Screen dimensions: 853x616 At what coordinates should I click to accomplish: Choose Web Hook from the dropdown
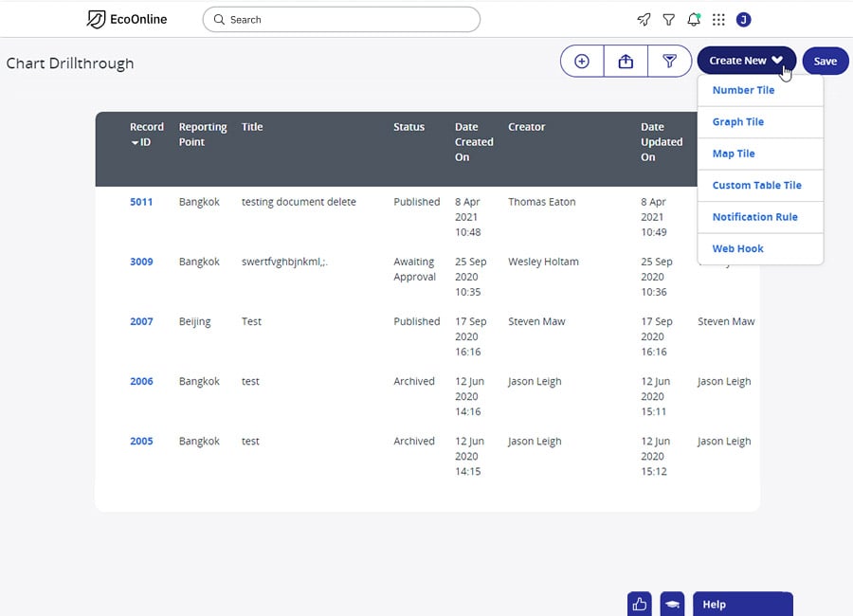coord(737,248)
